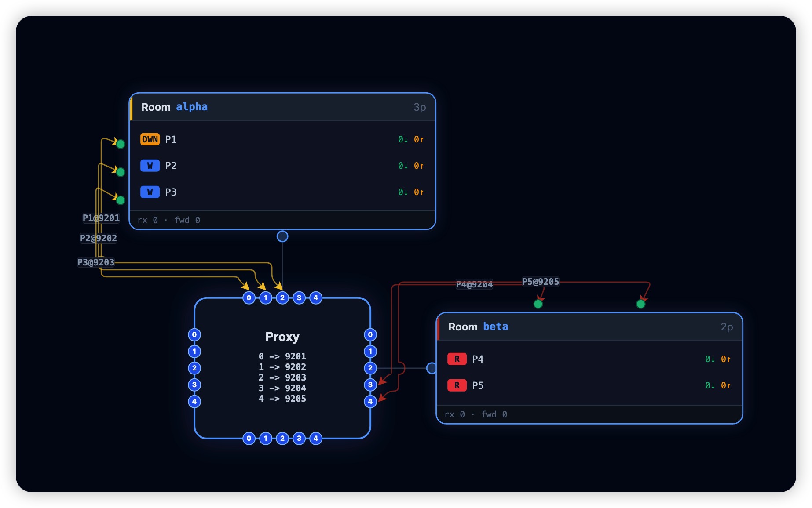The width and height of the screenshot is (812, 508).
Task: Click 'rx 0 · fwd 0' in Room beta
Action: 476,414
